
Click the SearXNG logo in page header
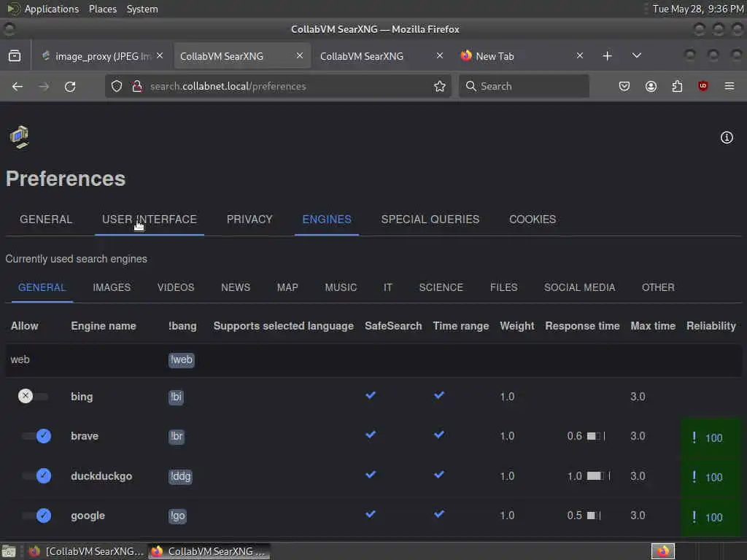click(x=20, y=137)
